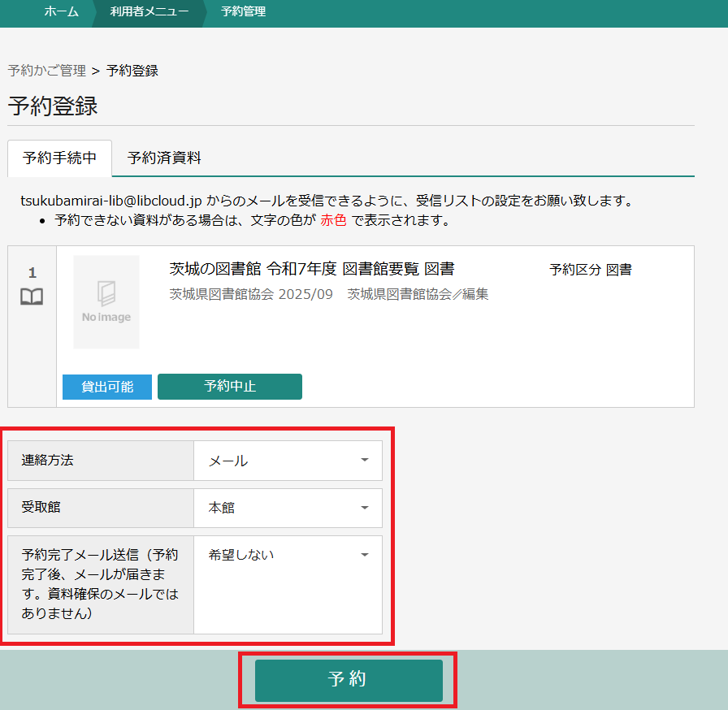
Task: Click the author text 茨城県図書館協会／編集
Action: 418,294
